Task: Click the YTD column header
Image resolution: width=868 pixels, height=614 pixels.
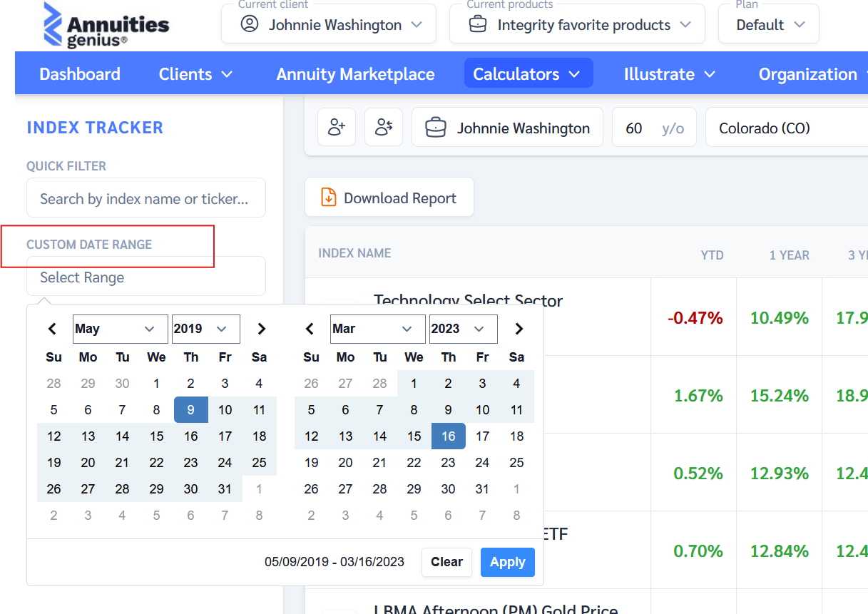Action: (x=712, y=255)
